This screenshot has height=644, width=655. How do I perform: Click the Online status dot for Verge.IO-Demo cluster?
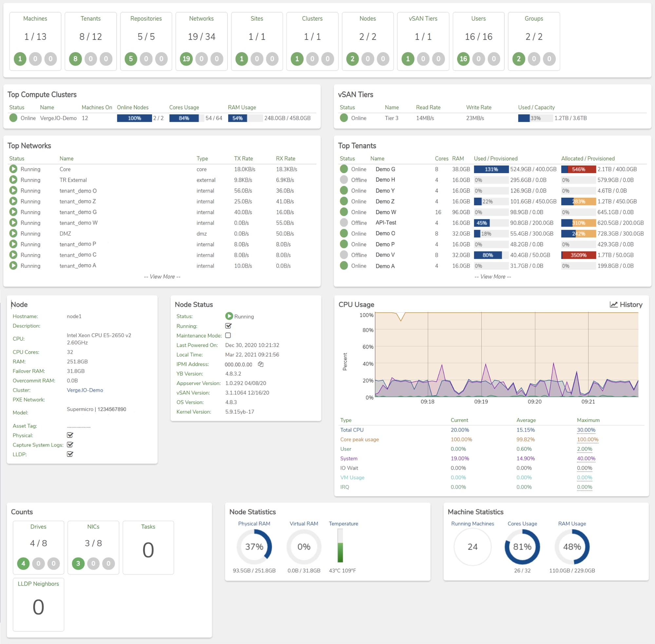[13, 118]
